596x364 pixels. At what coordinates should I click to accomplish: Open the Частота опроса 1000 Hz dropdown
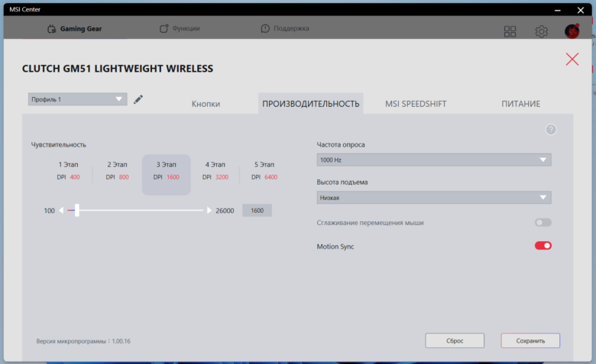tap(434, 159)
